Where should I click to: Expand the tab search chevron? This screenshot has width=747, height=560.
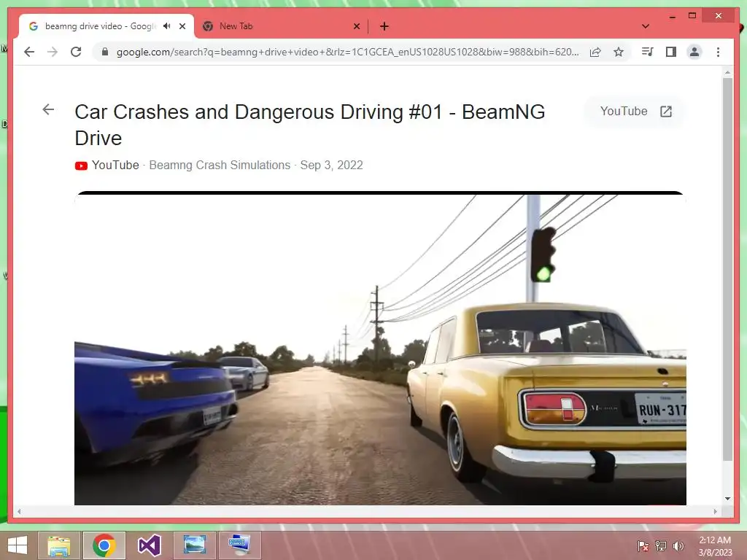[x=646, y=26]
